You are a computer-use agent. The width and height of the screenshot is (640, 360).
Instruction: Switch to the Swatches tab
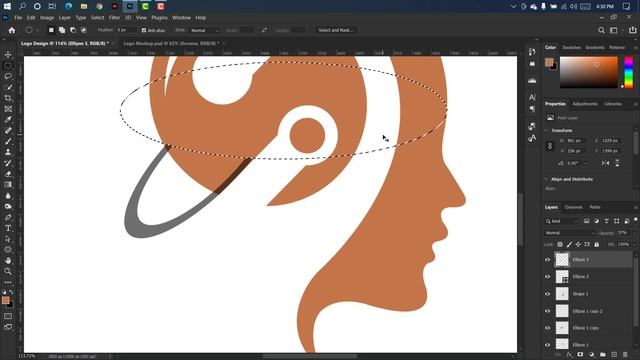[x=571, y=47]
